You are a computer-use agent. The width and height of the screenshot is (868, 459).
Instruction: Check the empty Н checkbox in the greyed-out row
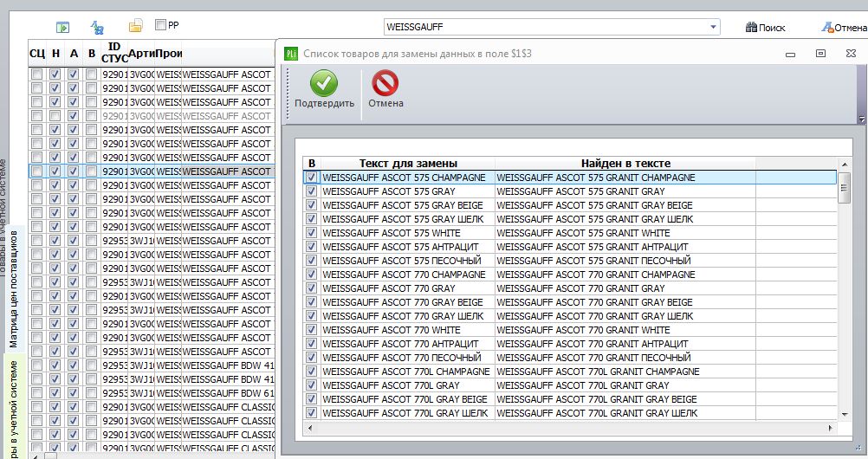point(55,116)
